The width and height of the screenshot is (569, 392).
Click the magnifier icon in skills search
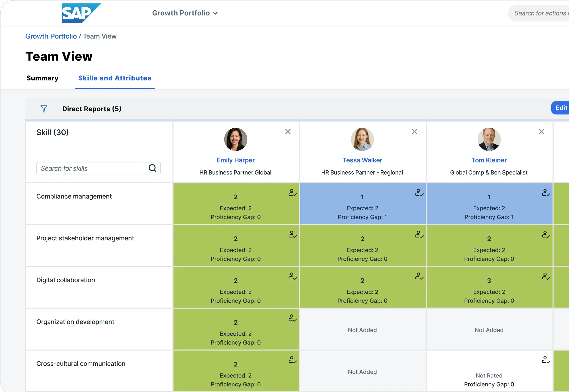coord(152,168)
